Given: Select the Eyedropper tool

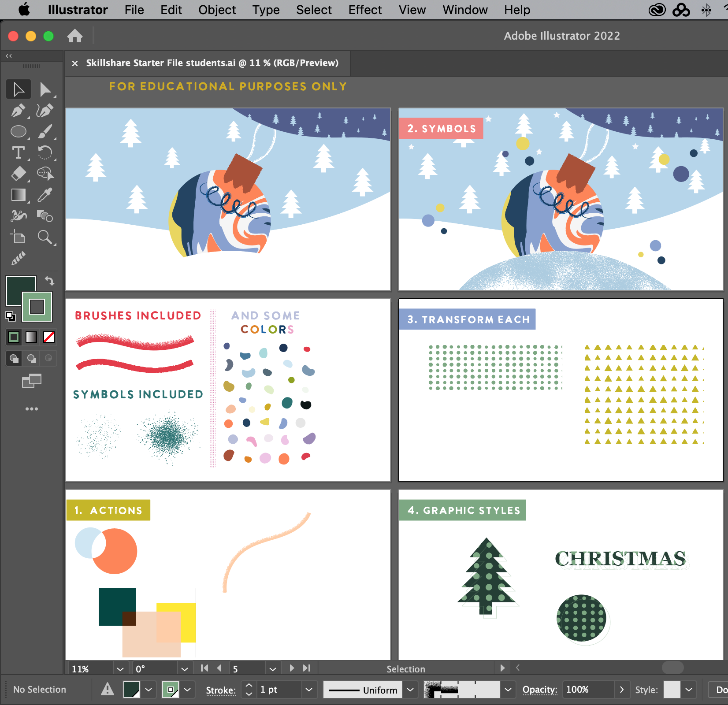Looking at the screenshot, I should tap(45, 195).
